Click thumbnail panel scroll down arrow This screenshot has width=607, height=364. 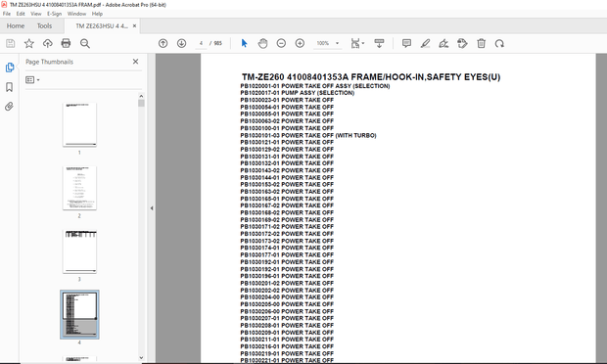click(x=141, y=358)
